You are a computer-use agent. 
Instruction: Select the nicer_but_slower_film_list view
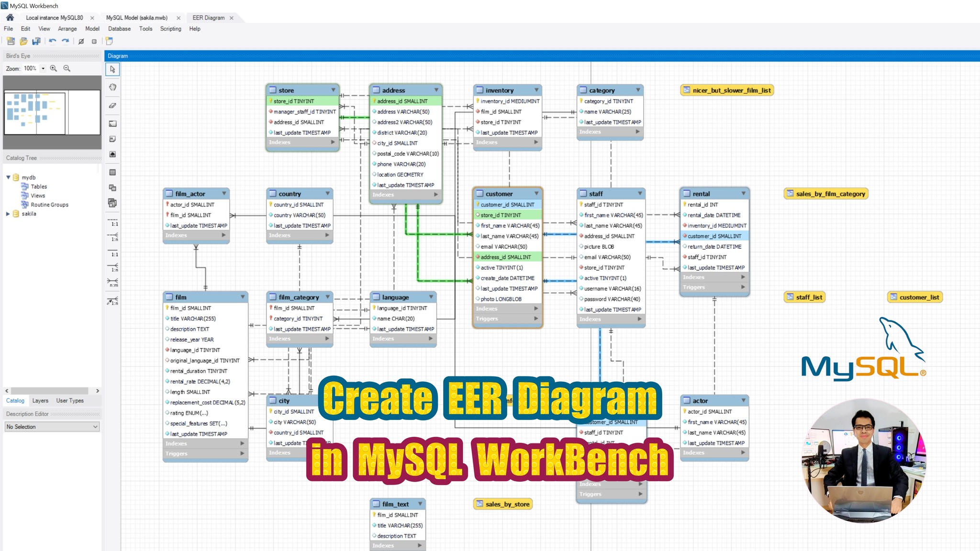[x=727, y=90]
